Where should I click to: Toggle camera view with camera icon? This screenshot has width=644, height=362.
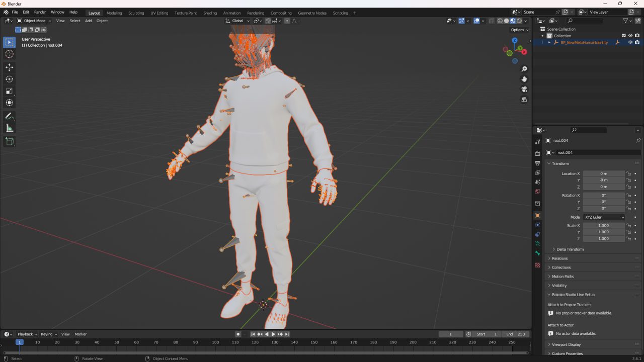524,89
